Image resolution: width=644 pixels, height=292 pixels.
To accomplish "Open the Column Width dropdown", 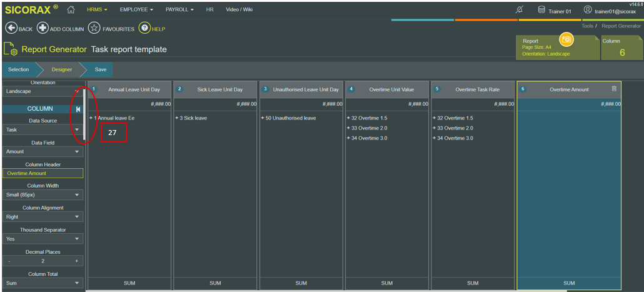I will coord(43,194).
